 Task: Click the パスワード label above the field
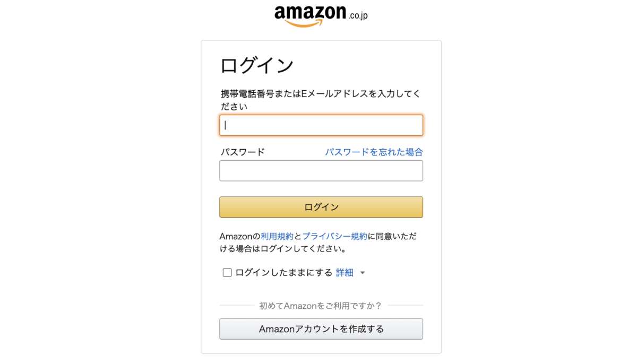pos(243,152)
